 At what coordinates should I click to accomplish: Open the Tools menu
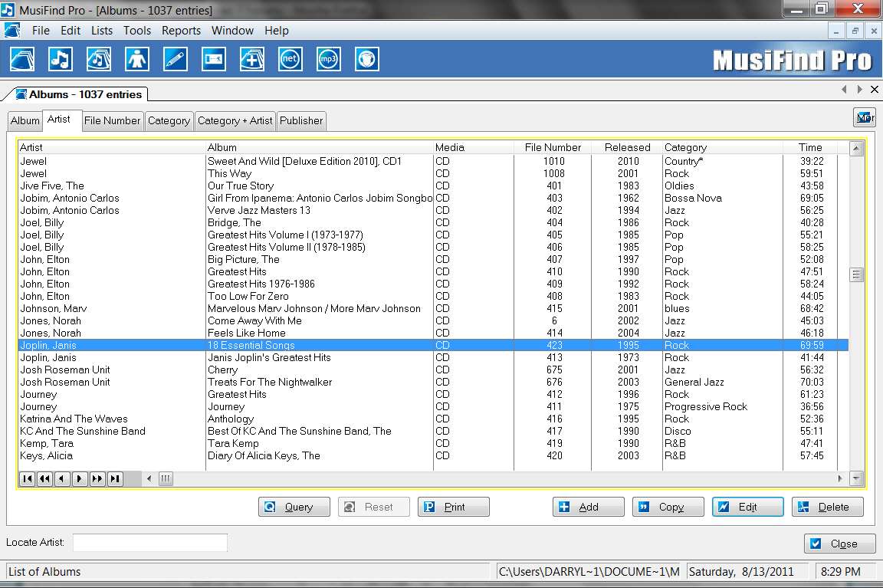[137, 31]
